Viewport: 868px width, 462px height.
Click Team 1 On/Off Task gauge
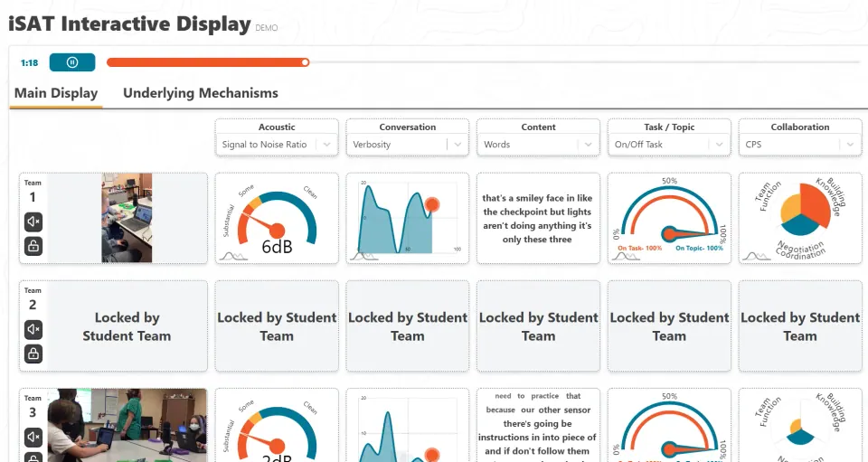click(x=669, y=213)
